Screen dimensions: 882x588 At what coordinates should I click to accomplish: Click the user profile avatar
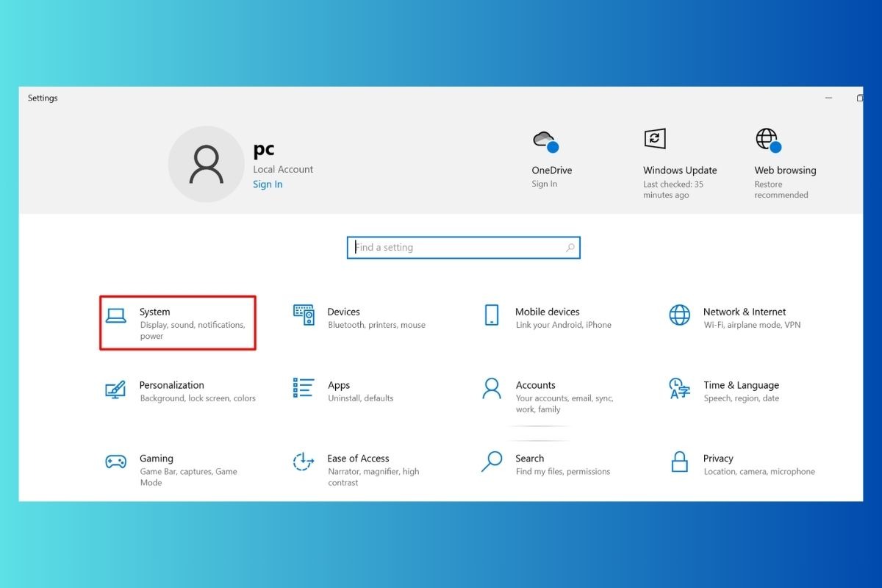click(x=206, y=164)
